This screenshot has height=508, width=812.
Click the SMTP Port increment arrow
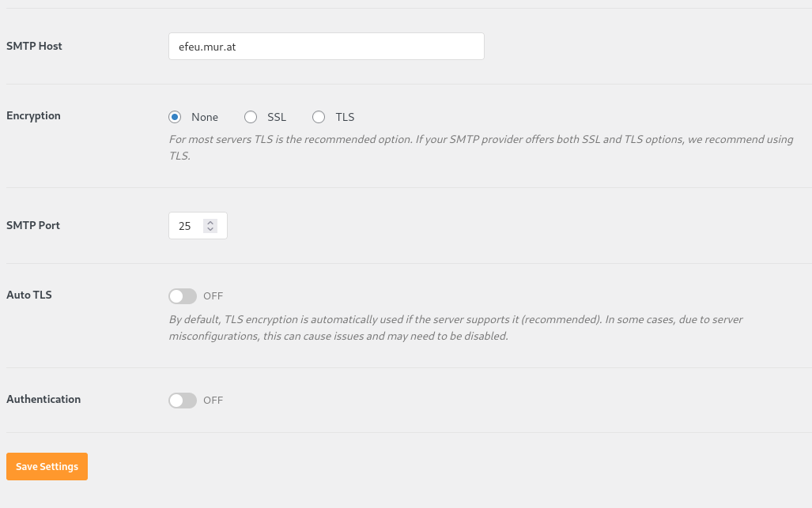click(210, 223)
